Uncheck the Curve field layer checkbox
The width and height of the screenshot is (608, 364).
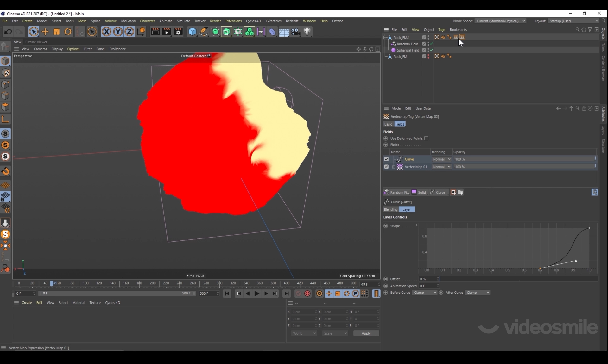[386, 159]
